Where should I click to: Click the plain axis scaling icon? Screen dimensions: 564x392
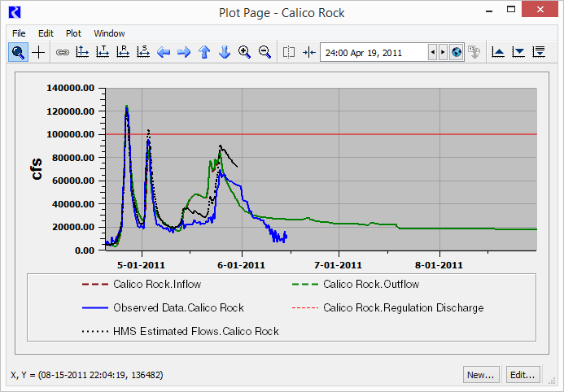pyautogui.click(x=82, y=53)
